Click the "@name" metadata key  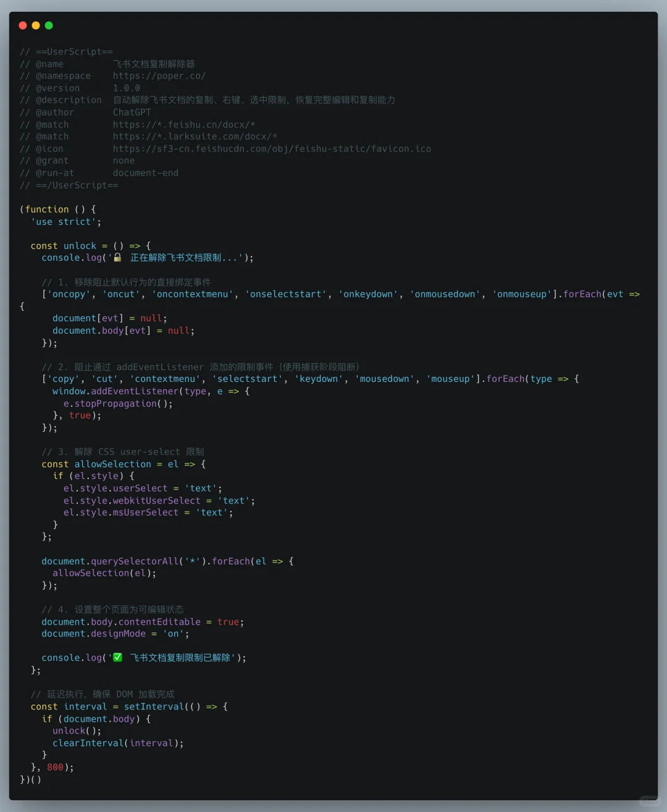tap(49, 64)
